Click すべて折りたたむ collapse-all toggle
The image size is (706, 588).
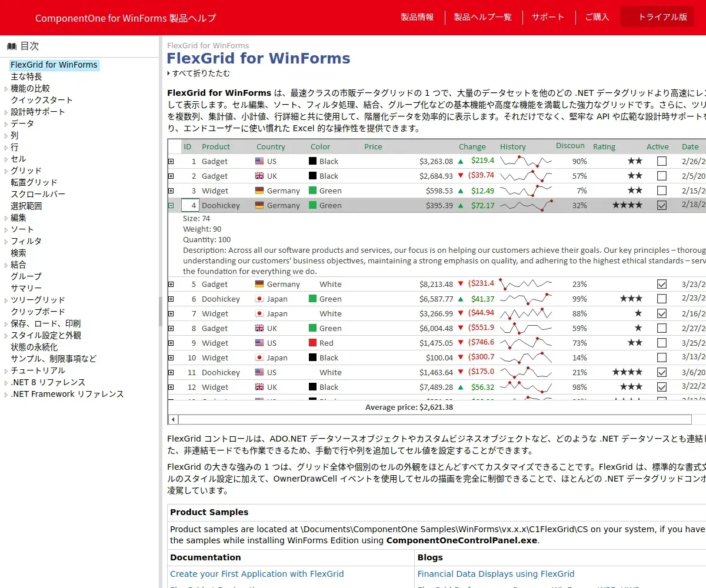pyautogui.click(x=199, y=73)
